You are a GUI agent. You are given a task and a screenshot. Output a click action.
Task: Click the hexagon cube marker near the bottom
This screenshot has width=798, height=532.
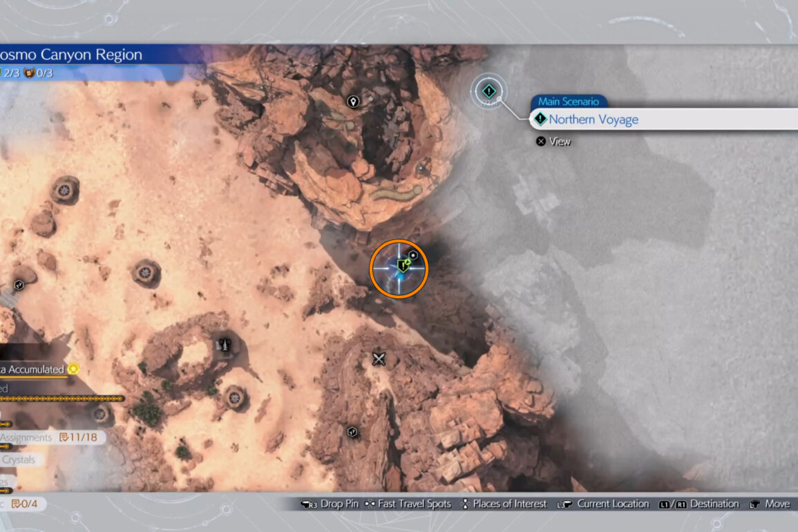pos(353,432)
